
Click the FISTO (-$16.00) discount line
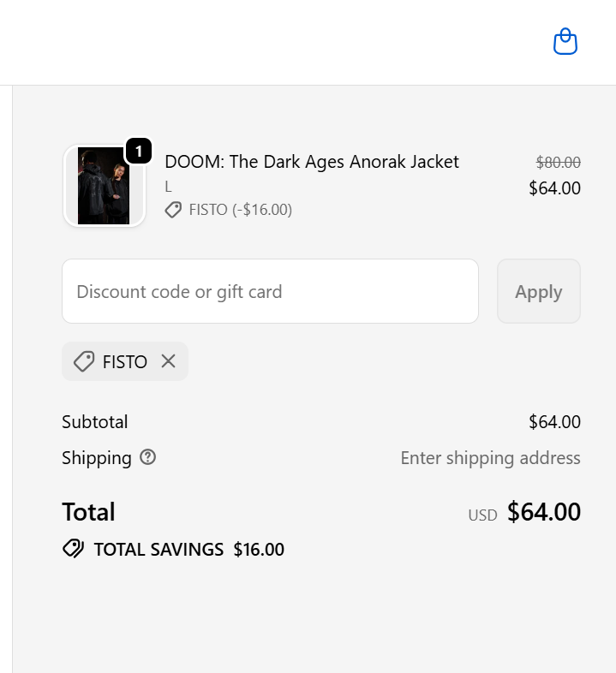coord(240,210)
